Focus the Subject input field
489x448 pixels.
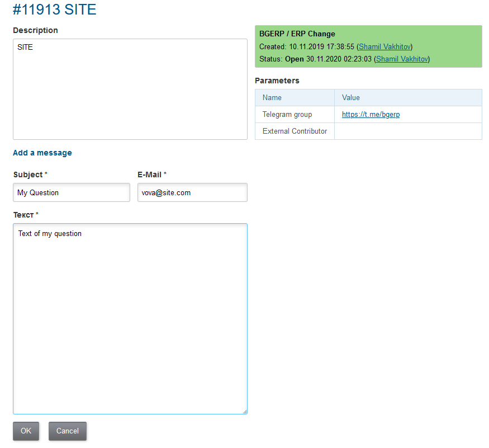[72, 192]
